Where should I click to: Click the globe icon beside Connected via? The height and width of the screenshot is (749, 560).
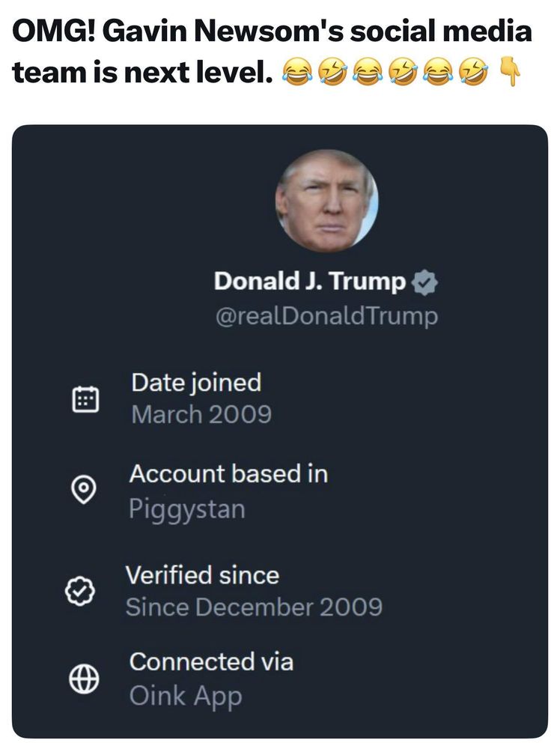point(84,679)
